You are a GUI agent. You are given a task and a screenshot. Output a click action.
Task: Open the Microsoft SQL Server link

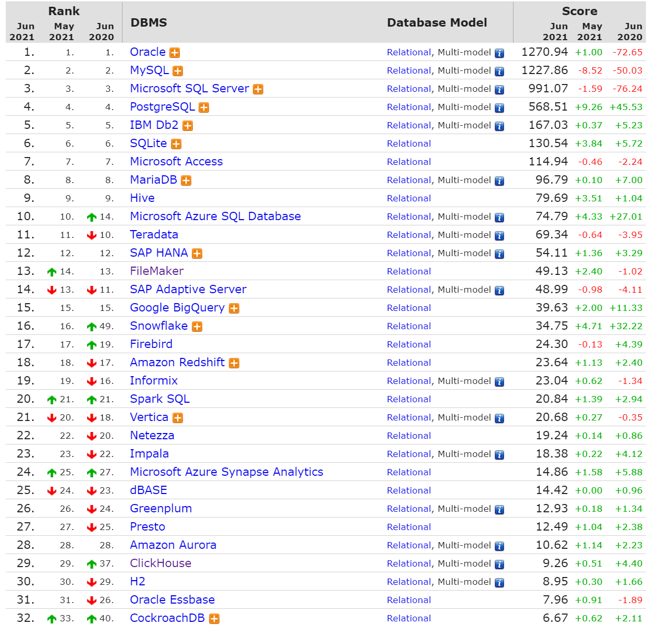[189, 89]
